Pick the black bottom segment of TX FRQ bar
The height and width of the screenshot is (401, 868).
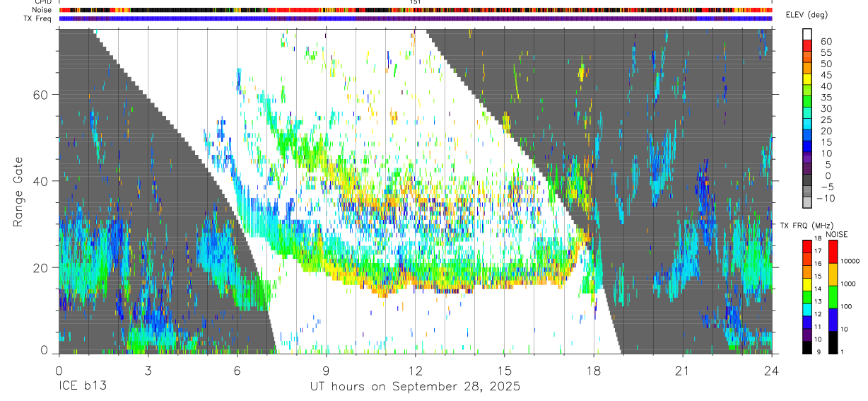pos(807,347)
